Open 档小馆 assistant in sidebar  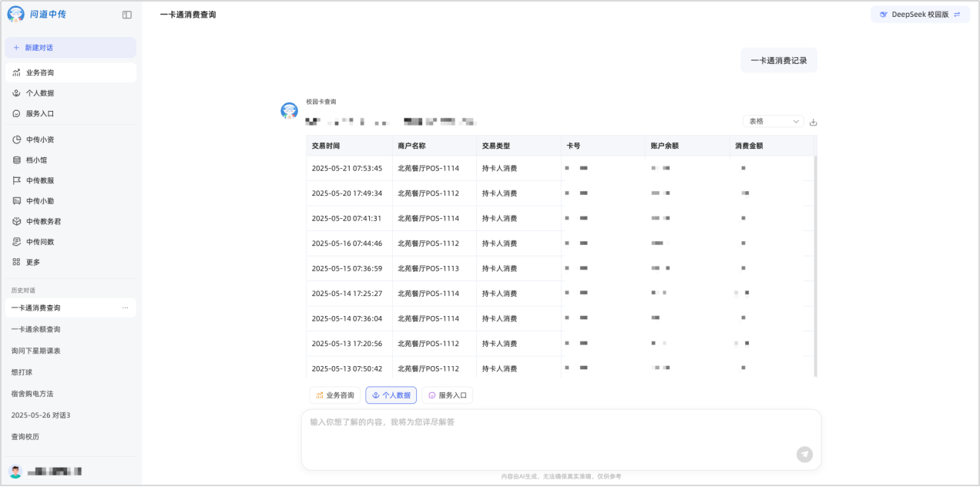(x=36, y=160)
